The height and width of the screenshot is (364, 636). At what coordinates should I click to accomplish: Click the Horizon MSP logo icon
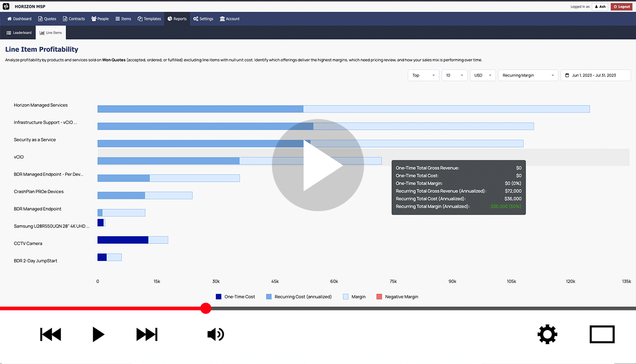click(x=6, y=6)
